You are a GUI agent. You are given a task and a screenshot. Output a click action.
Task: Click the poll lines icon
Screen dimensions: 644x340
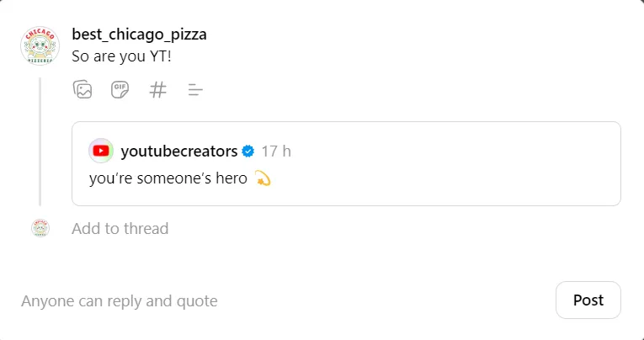195,90
